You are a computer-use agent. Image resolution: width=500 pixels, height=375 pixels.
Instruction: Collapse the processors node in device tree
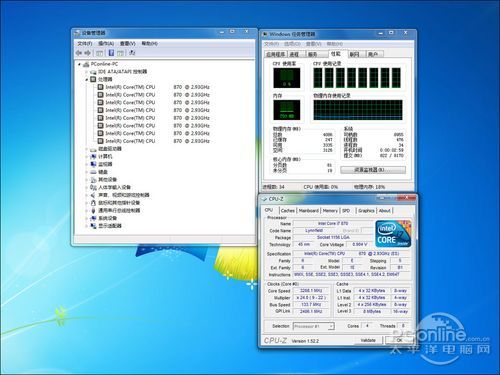click(87, 79)
